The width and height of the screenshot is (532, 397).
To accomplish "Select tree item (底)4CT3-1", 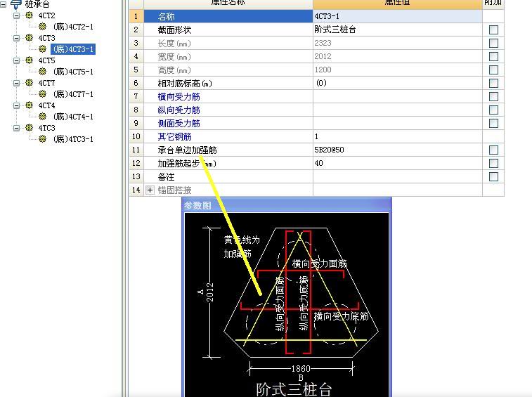I will [x=73, y=49].
